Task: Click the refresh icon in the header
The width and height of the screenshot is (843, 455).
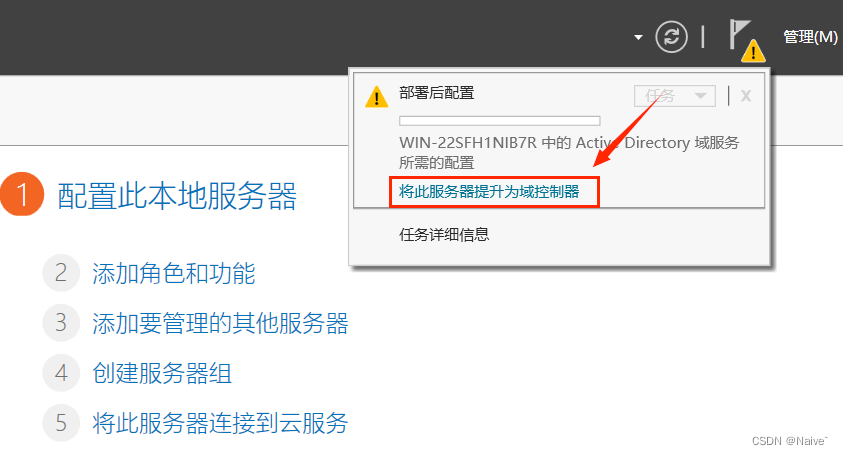Action: 671,37
